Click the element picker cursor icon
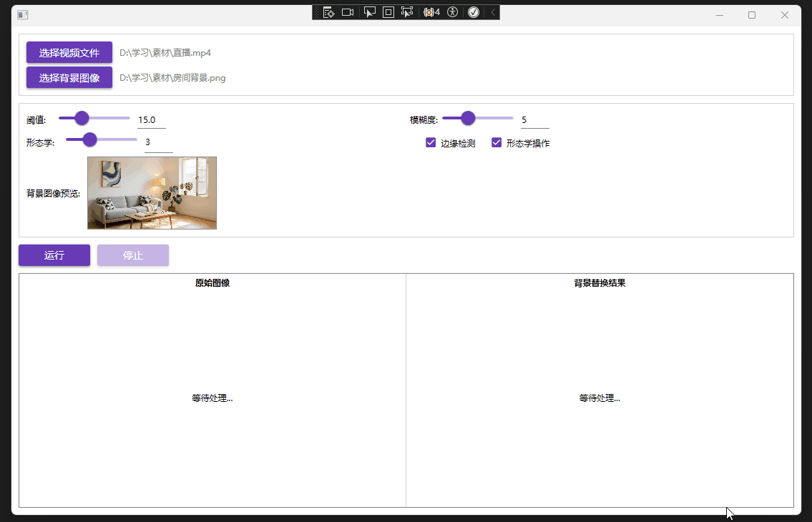 370,11
